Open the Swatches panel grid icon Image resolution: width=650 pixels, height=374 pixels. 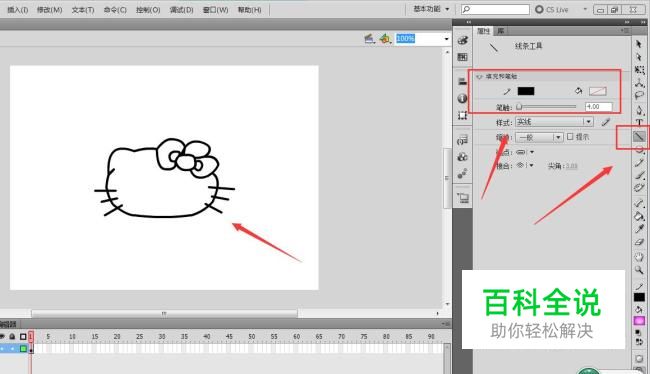click(463, 57)
